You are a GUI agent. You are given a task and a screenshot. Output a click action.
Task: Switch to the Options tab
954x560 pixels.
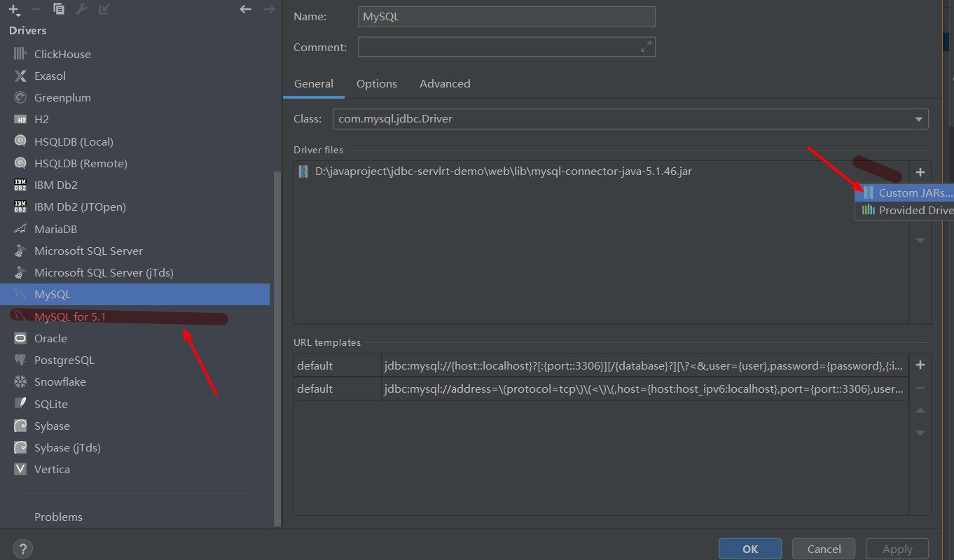tap(377, 83)
